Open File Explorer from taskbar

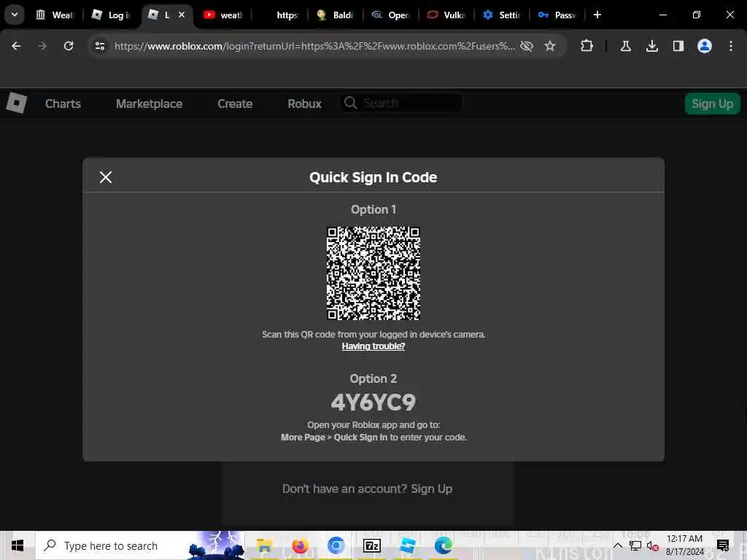pyautogui.click(x=264, y=545)
